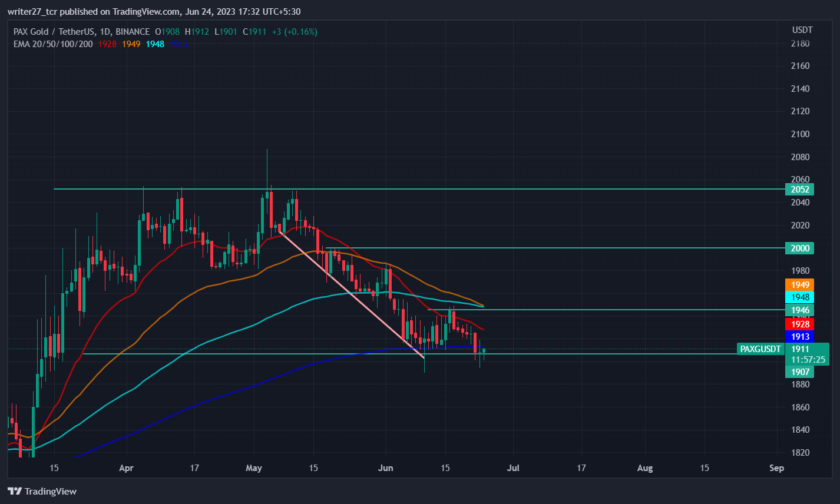
Task: Click the May label on time axis
Action: (254, 468)
